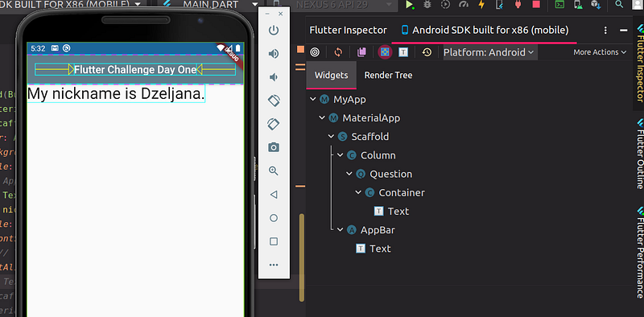Screen dimensions: 644x317
Task: Trigger Flutter hot reload lightning icon
Action: point(481,5)
